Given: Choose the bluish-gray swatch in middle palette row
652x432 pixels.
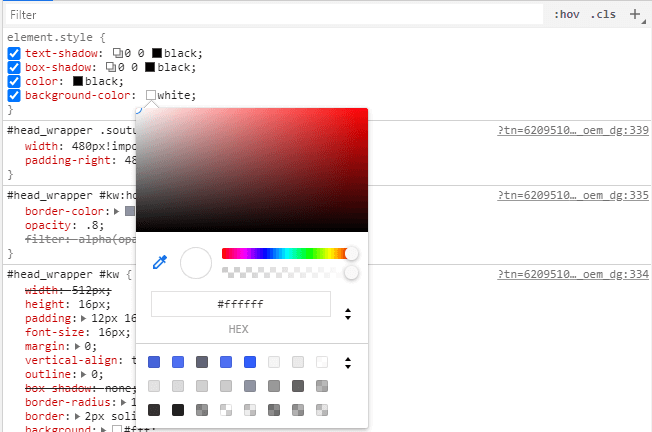Looking at the screenshot, I should (x=250, y=386).
